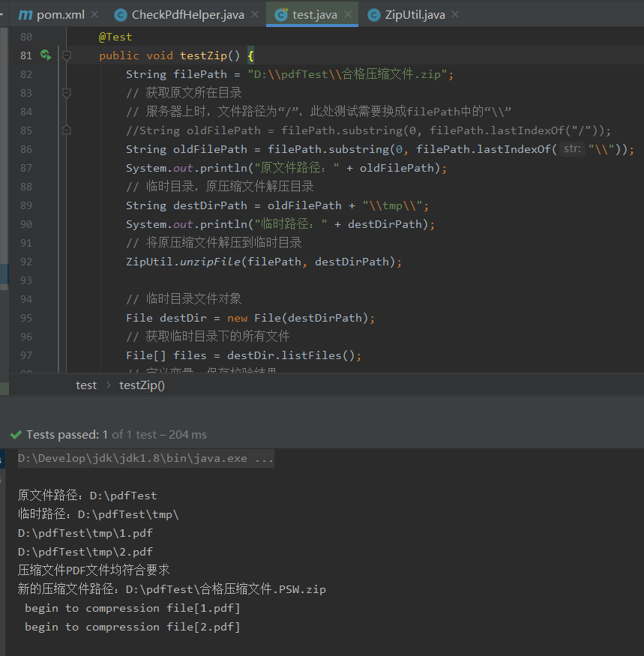Toggle the fold marker at line 85
The image size is (644, 656).
[66, 130]
